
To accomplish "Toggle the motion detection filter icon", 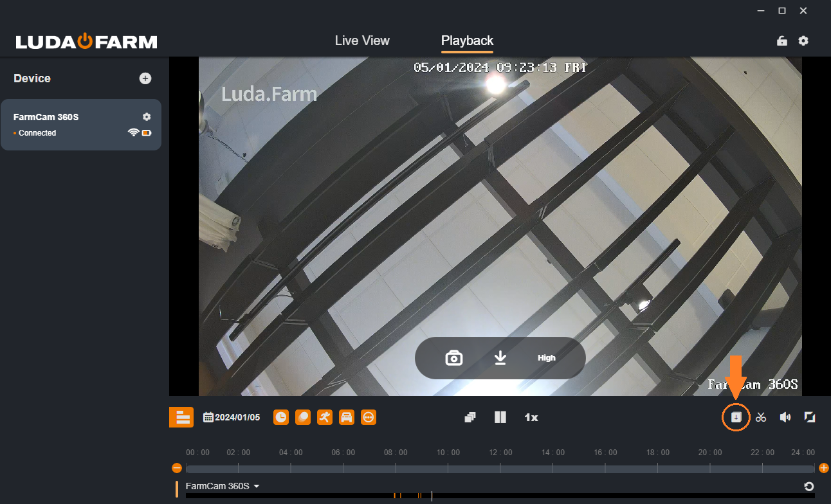I will pyautogui.click(x=303, y=417).
